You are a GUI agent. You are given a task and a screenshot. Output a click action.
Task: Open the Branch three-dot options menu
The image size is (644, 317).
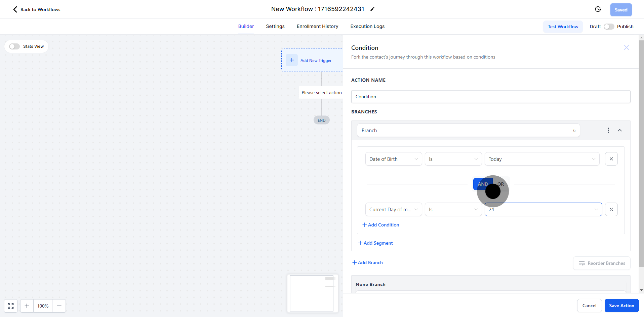point(608,130)
